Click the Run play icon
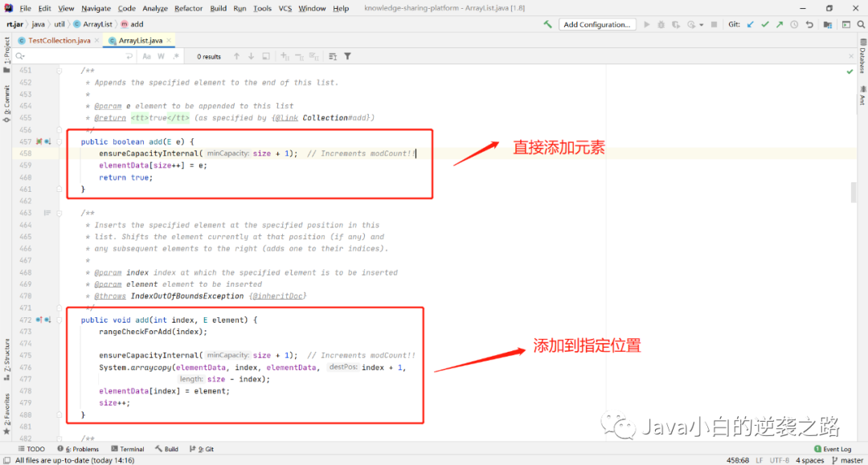 coord(646,24)
